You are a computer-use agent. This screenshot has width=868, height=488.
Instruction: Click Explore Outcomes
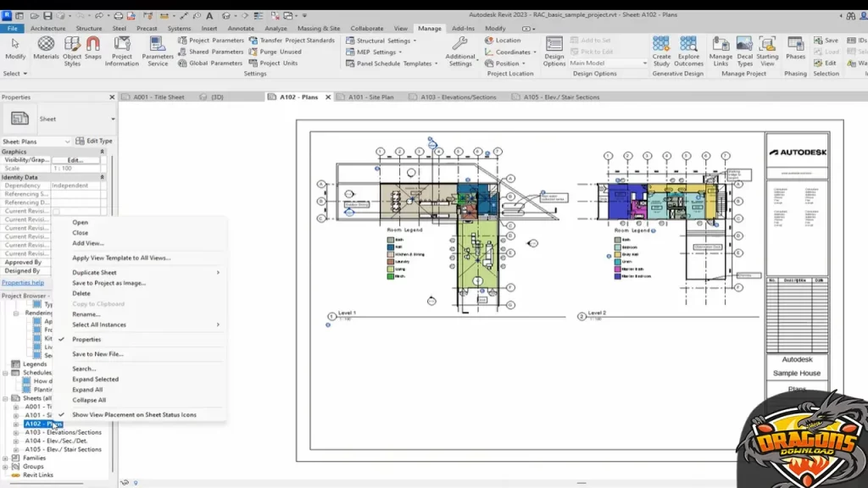click(x=688, y=51)
